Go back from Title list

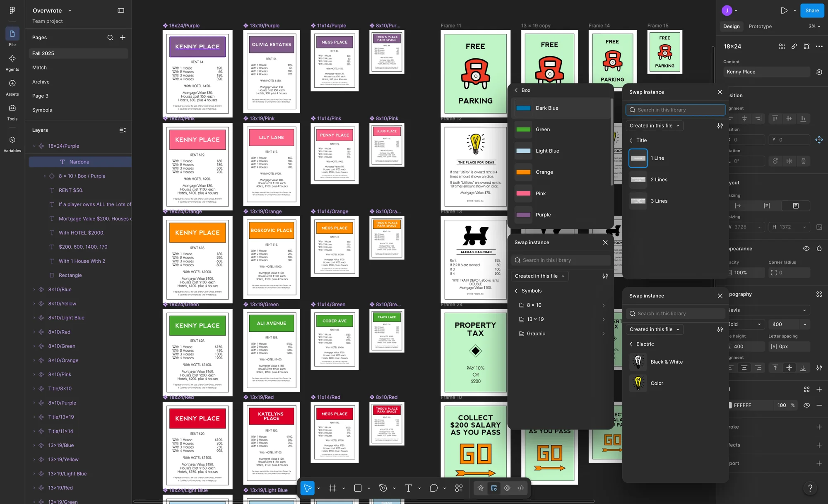pyautogui.click(x=631, y=141)
